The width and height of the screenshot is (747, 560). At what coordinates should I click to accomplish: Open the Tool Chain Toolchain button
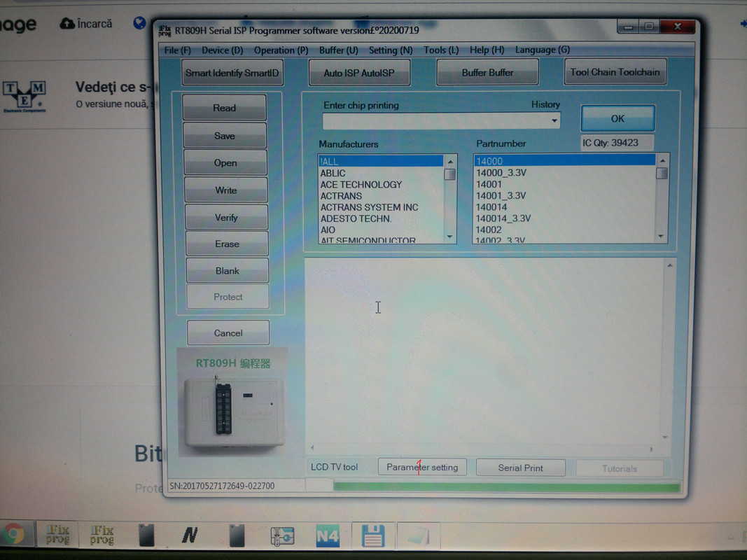615,72
